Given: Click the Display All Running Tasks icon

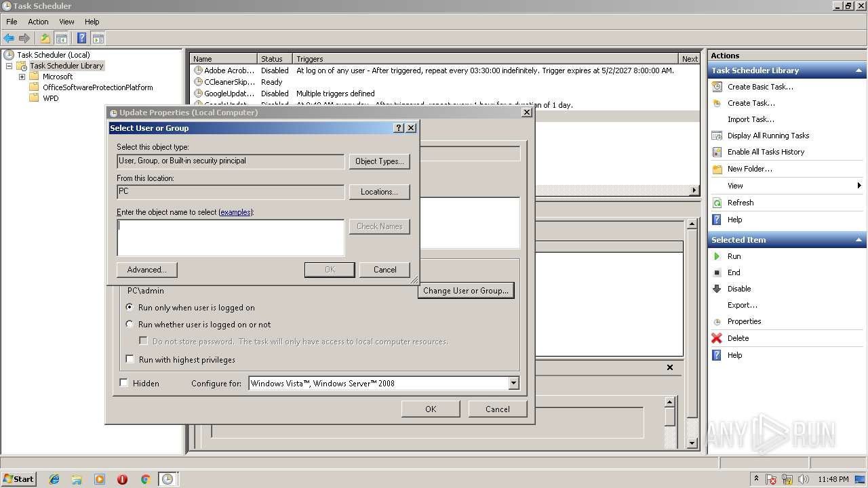Looking at the screenshot, I should 717,136.
